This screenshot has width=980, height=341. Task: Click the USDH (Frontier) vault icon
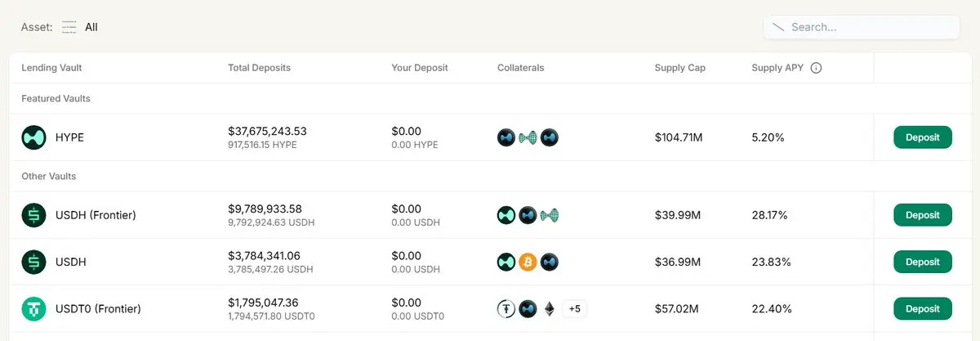point(33,215)
